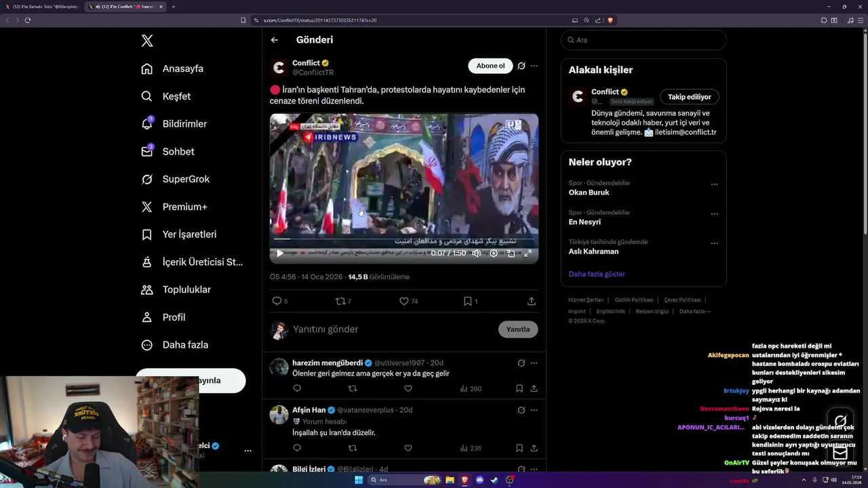Share Afşin Han's reply
Image resolution: width=868 pixels, height=488 pixels.
534,448
